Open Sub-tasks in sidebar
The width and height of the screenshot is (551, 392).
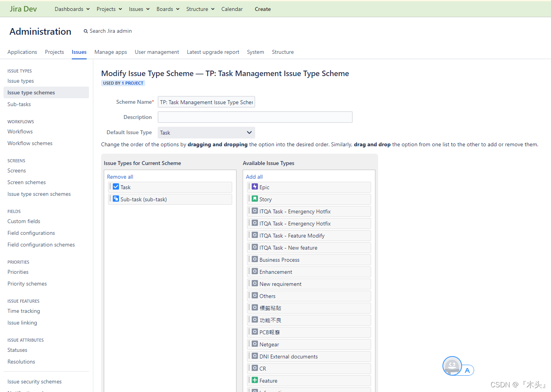19,104
